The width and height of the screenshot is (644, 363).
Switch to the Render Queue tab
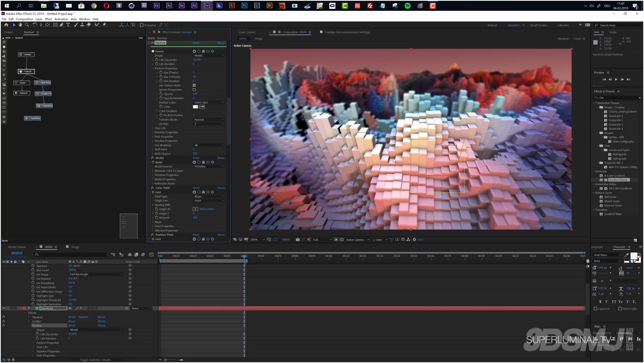click(17, 247)
